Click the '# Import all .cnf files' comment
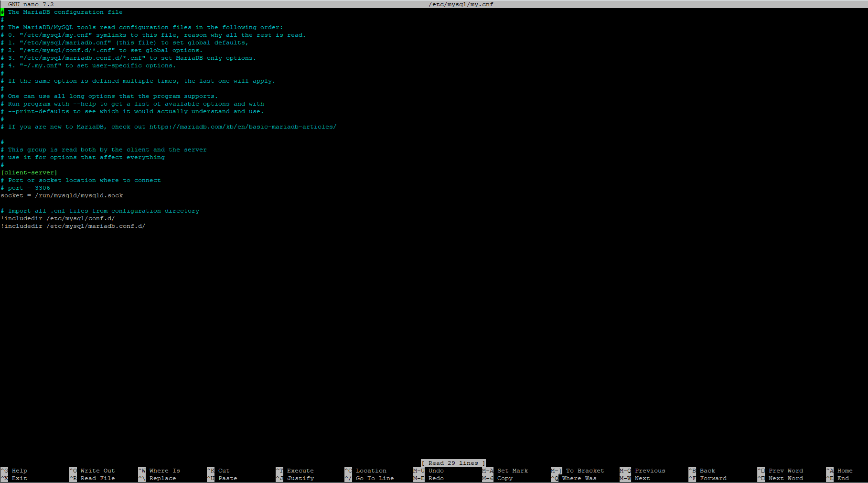Viewport: 868px width, 483px height. [x=100, y=211]
